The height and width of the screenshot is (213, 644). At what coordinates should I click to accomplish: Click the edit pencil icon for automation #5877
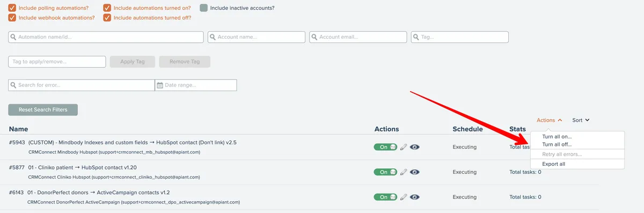(x=404, y=172)
